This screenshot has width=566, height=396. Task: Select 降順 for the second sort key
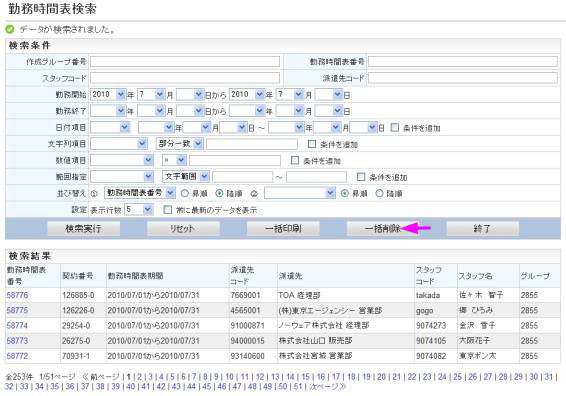pyautogui.click(x=379, y=193)
